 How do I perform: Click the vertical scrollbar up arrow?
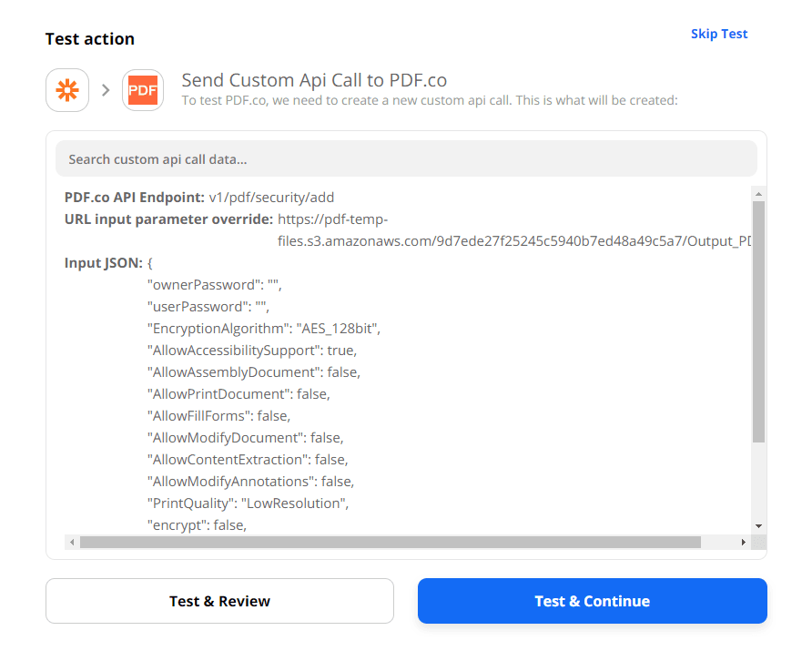point(758,193)
